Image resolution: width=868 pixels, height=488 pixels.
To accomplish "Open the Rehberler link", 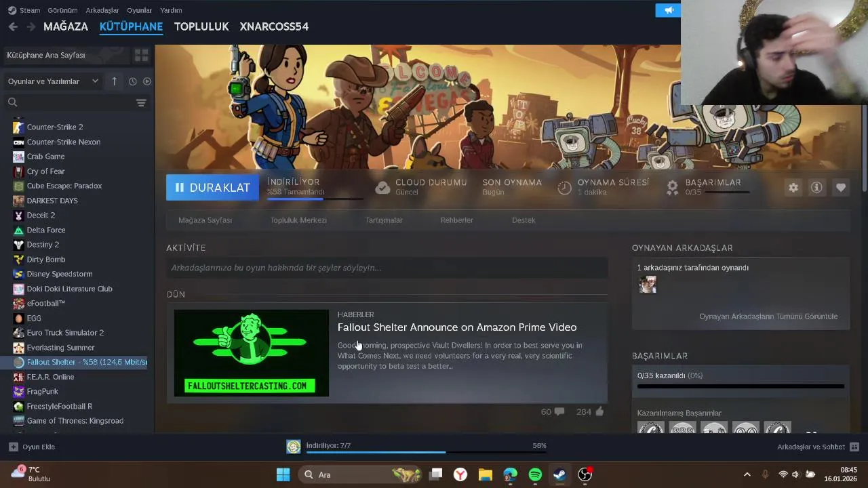I will [x=456, y=220].
